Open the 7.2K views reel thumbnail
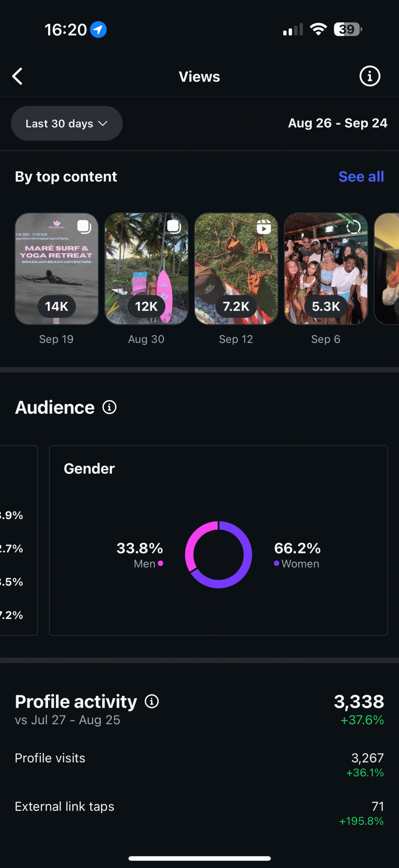This screenshot has width=399, height=868. coord(236,269)
